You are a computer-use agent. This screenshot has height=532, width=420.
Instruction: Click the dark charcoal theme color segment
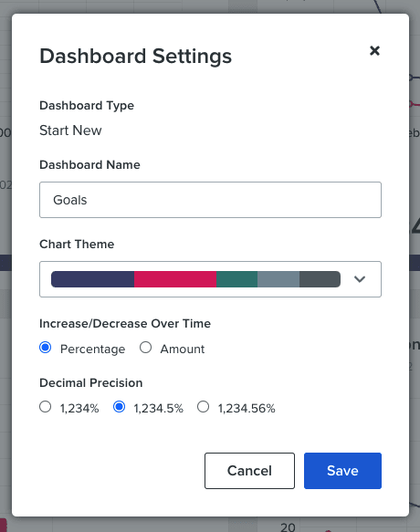pyautogui.click(x=320, y=279)
